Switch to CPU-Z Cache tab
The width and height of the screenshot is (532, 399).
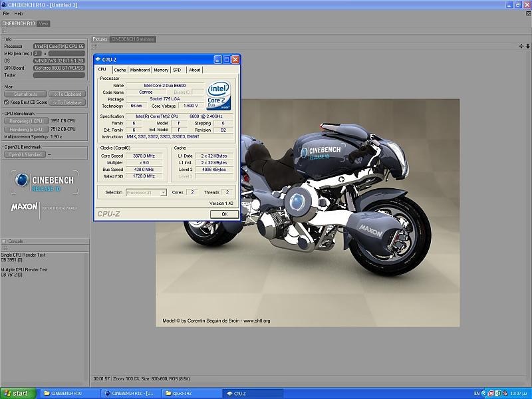point(120,70)
